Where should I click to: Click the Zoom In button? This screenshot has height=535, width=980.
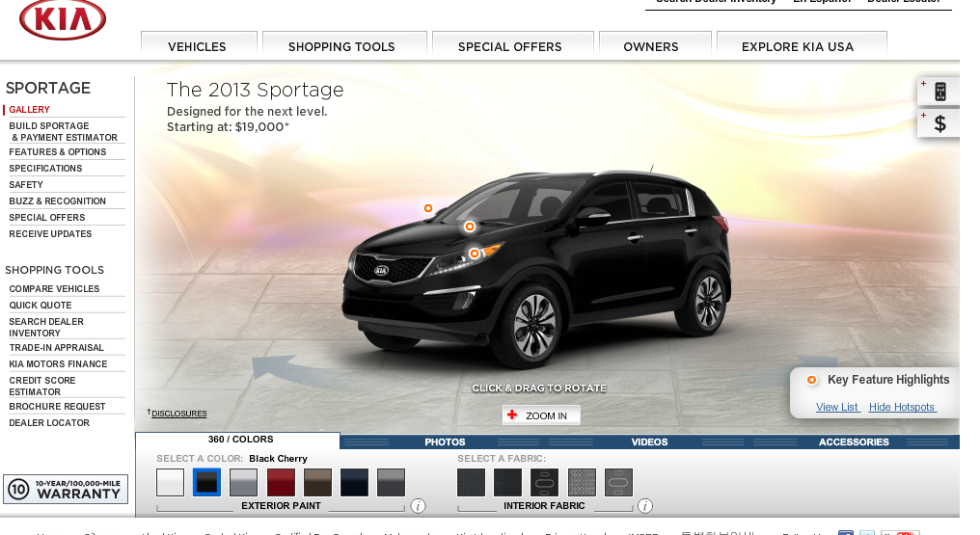click(x=541, y=415)
